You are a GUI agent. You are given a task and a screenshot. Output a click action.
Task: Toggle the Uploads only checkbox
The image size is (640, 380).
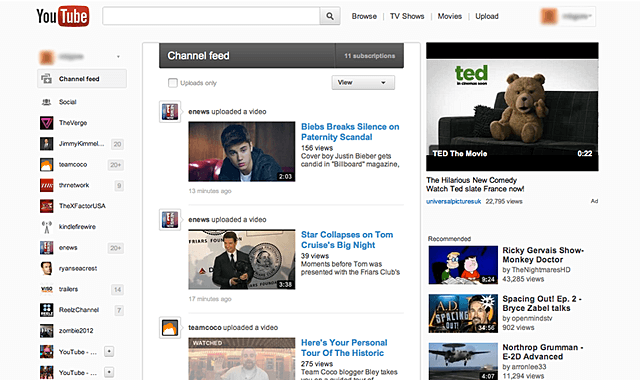pyautogui.click(x=173, y=83)
